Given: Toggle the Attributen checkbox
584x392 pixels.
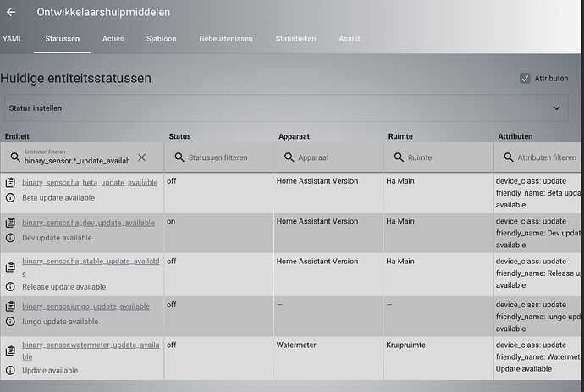Looking at the screenshot, I should [525, 78].
